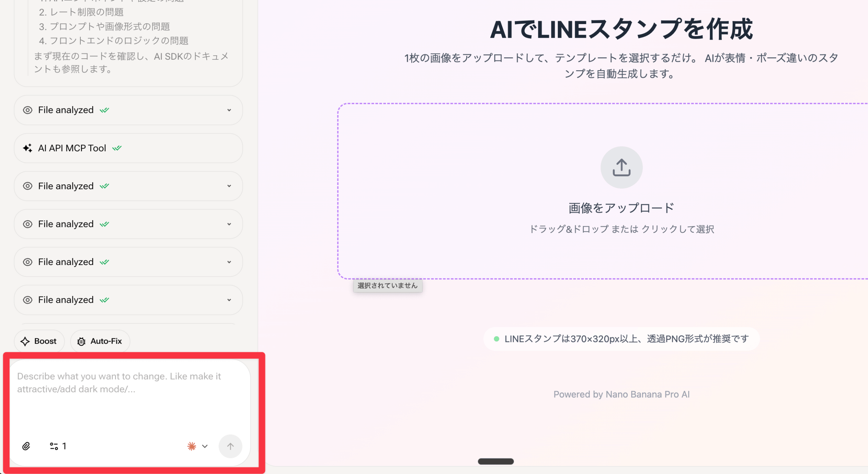The image size is (868, 474).
Task: Open the model selector dropdown chevron
Action: click(x=204, y=446)
